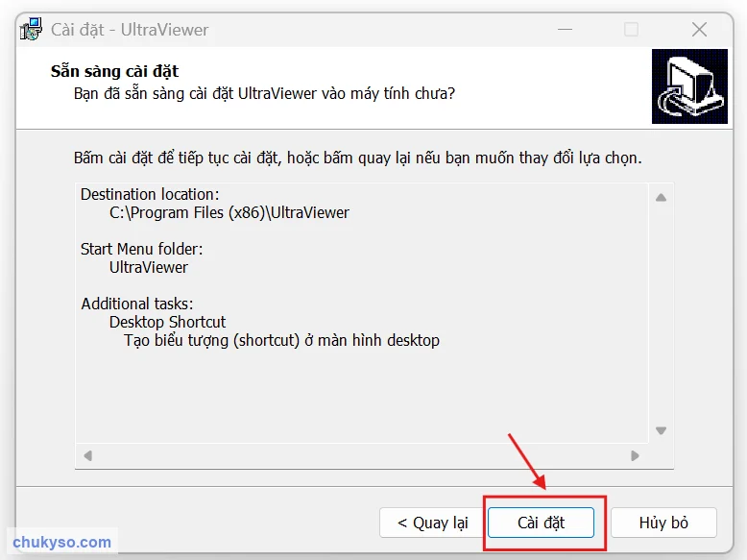
Task: Go back with the Quay lại button
Action: click(x=433, y=523)
